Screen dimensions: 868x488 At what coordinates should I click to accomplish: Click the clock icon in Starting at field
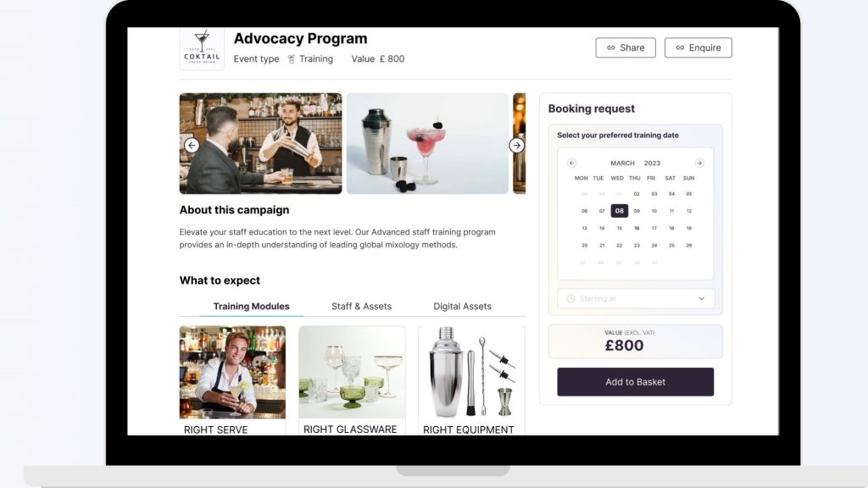click(570, 299)
